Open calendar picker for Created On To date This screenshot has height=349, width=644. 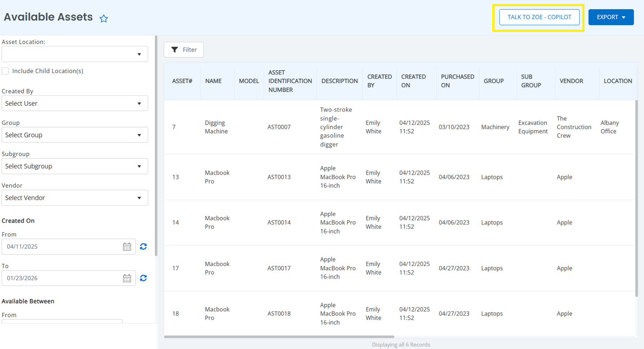coord(127,278)
